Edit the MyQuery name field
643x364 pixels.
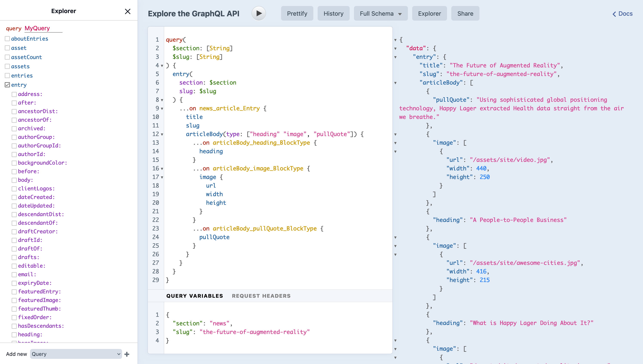[43, 28]
